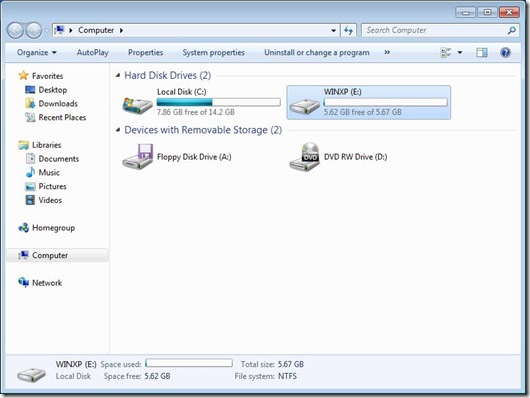Click the WINXP (E:) usage bar
Image resolution: width=530 pixels, height=398 pixels.
click(385, 102)
